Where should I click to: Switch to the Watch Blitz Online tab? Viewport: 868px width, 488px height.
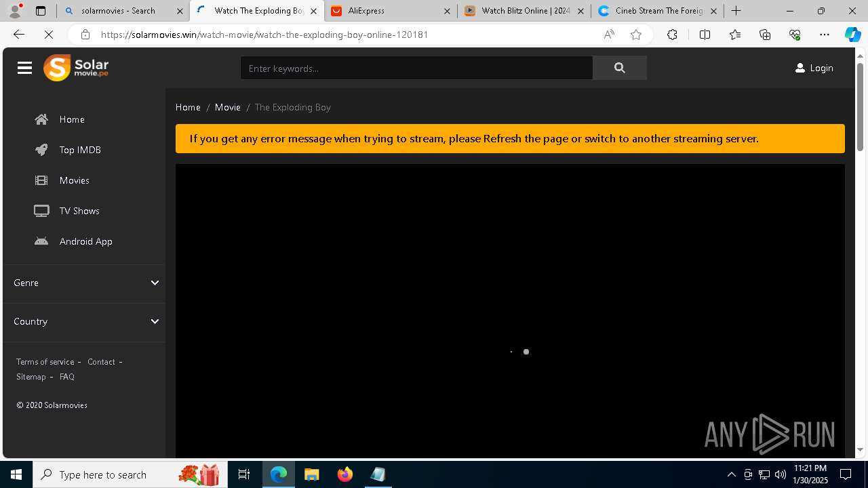524,11
